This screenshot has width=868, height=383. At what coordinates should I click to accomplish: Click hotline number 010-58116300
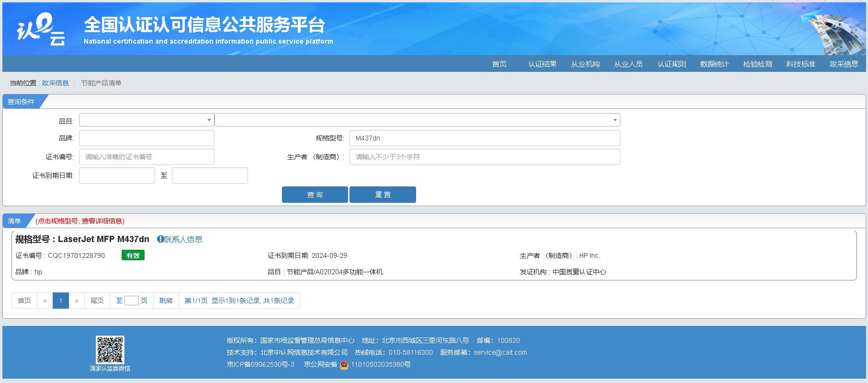[x=411, y=352]
